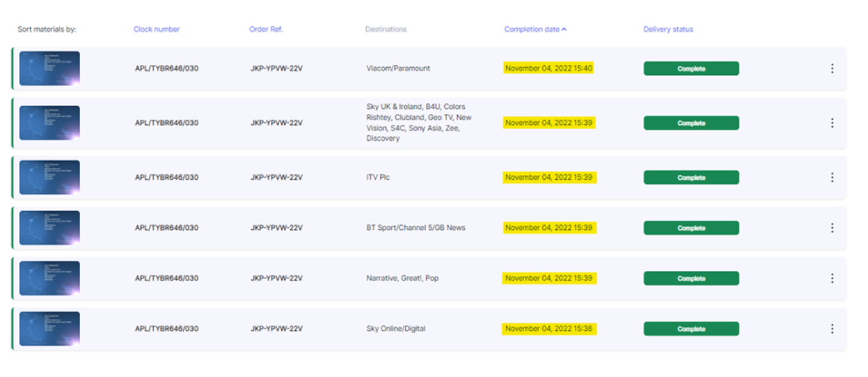The width and height of the screenshot is (868, 377).
Task: Click order ref in BT Sport/Channel 5 row
Action: pos(276,228)
